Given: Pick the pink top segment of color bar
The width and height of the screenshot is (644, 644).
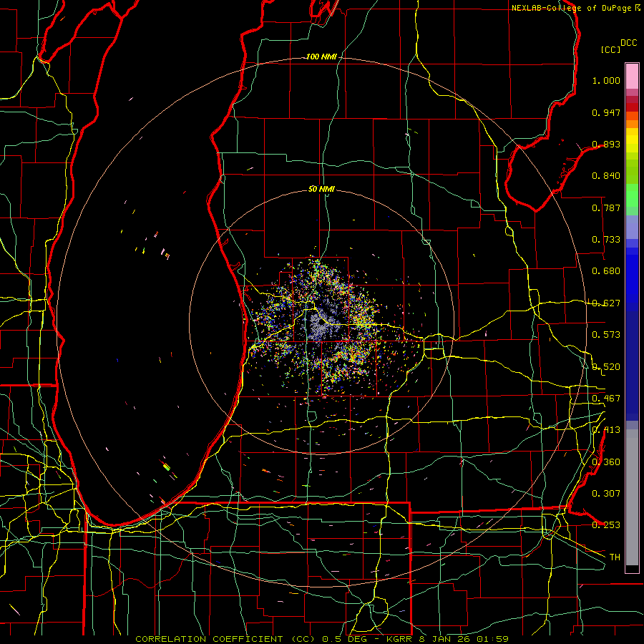Looking at the screenshot, I should [632, 76].
